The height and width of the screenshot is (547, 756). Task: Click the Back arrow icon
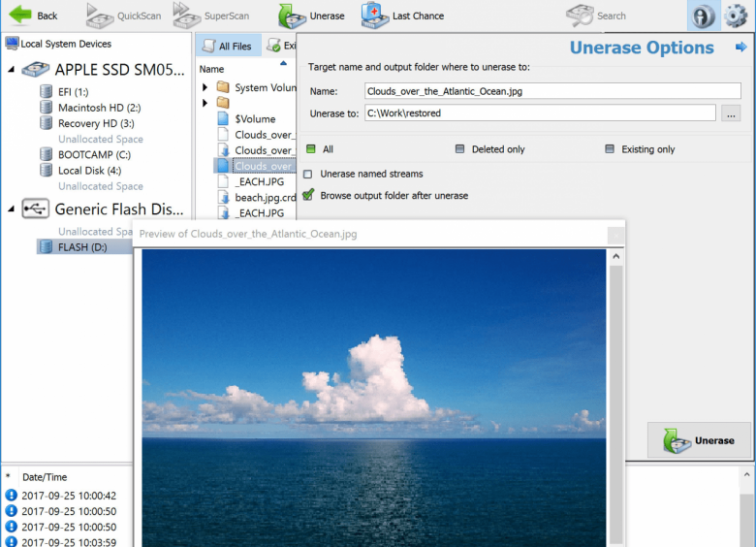tap(19, 16)
